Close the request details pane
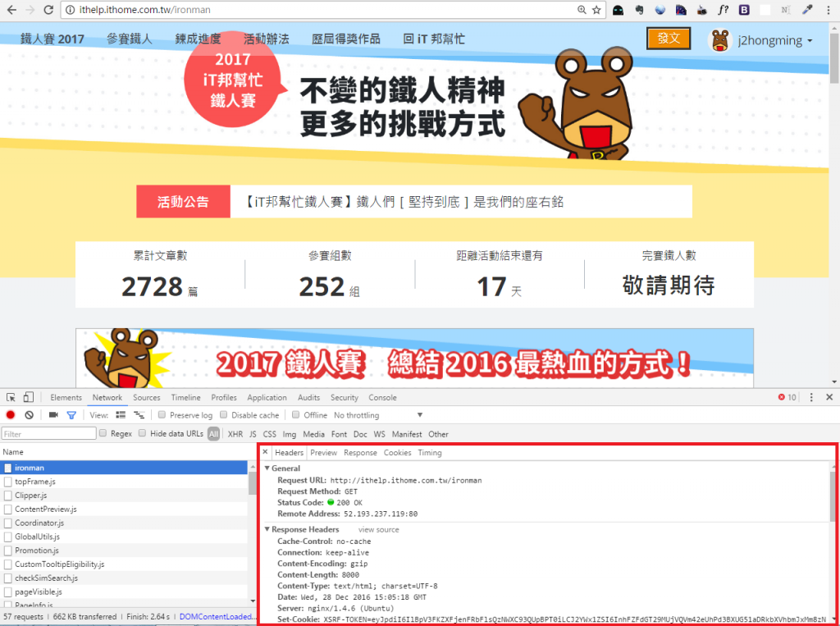840x626 pixels. (x=265, y=452)
